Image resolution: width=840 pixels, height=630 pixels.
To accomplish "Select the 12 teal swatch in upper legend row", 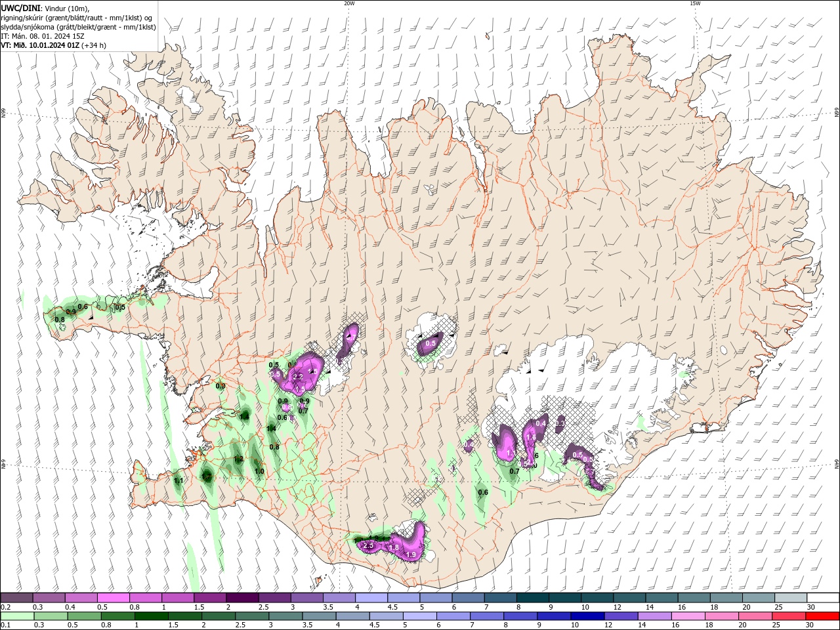I will (x=629, y=598).
